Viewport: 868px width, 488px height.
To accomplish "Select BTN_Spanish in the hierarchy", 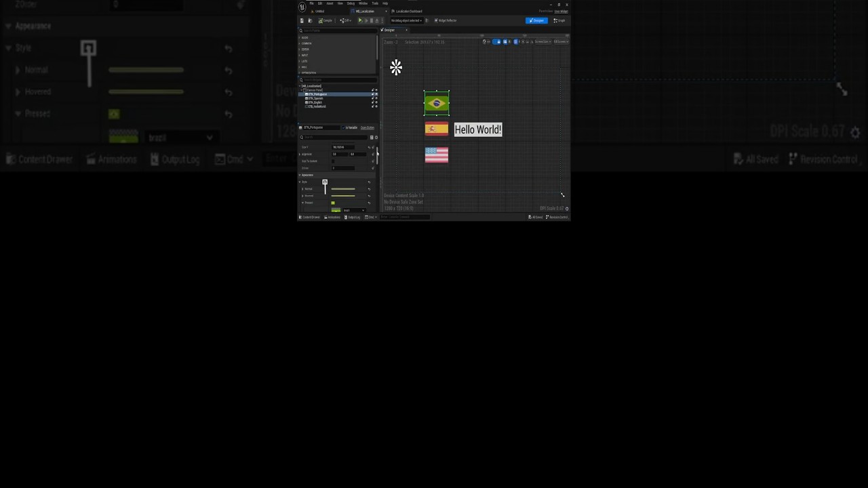I will (x=315, y=98).
